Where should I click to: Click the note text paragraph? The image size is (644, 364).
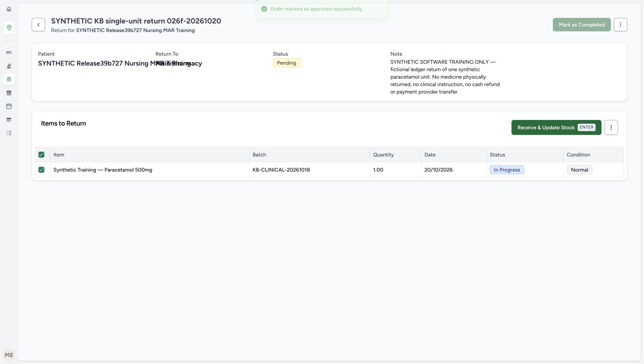(445, 77)
